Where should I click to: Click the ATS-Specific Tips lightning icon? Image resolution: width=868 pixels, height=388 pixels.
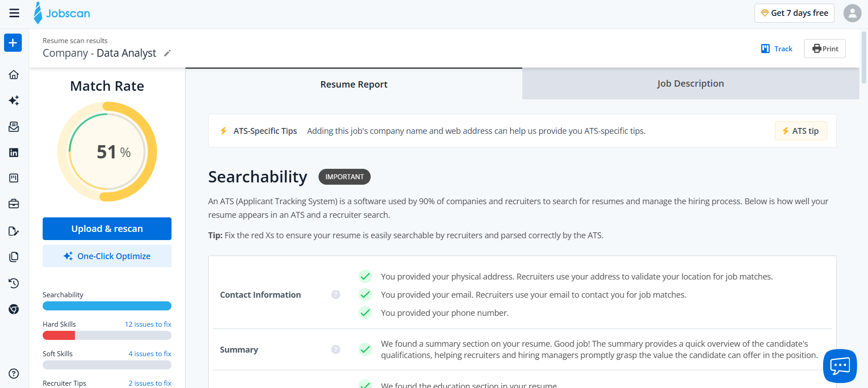tap(223, 131)
